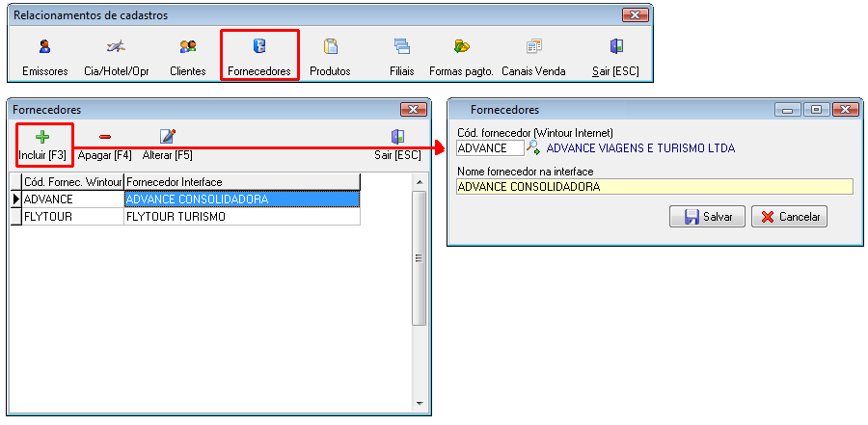This screenshot has height=425, width=868.
Task: Close the Fornecedores list window
Action: (x=413, y=110)
